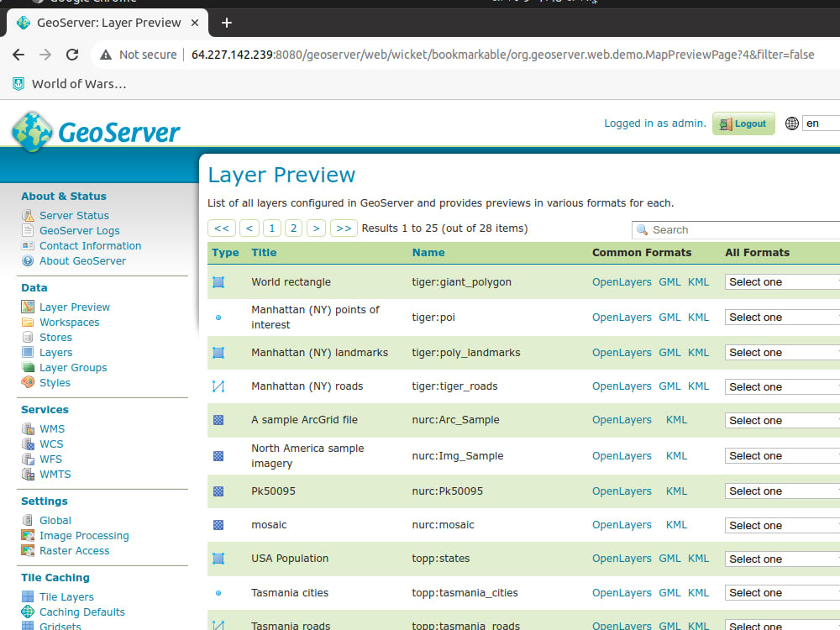
Task: Click Manhattan roads line type icon
Action: pyautogui.click(x=218, y=386)
